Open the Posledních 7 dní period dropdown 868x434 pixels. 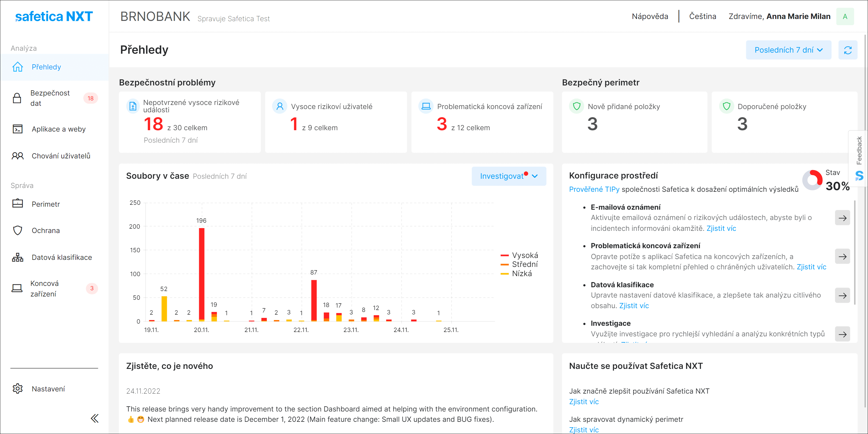point(789,50)
